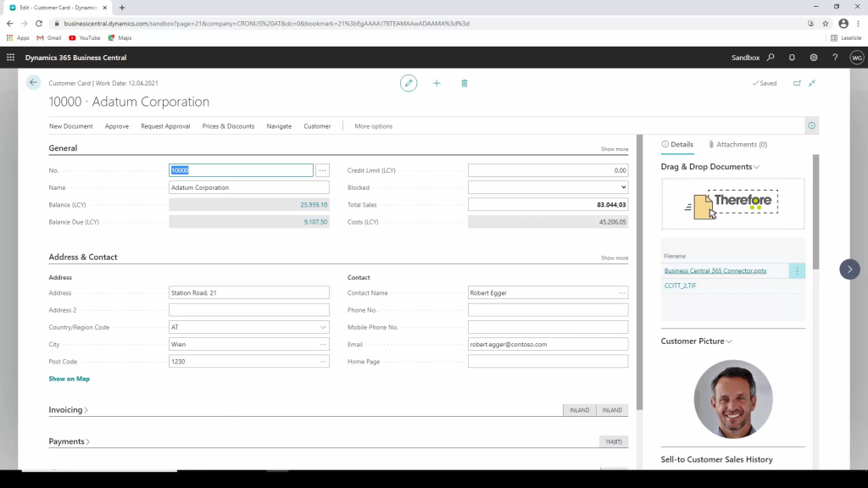
Task: Go back in browser history
Action: click(x=10, y=23)
